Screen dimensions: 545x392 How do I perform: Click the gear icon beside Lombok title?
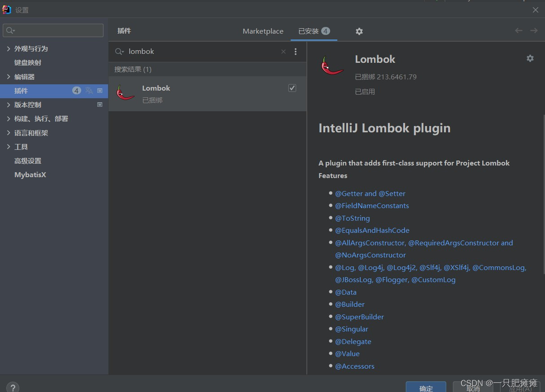tap(530, 58)
